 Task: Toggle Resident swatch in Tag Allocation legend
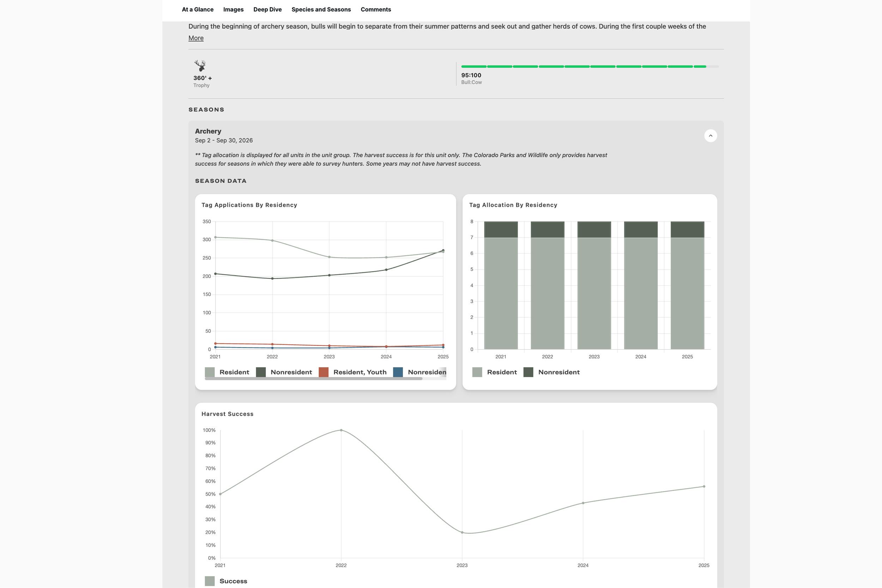(477, 372)
